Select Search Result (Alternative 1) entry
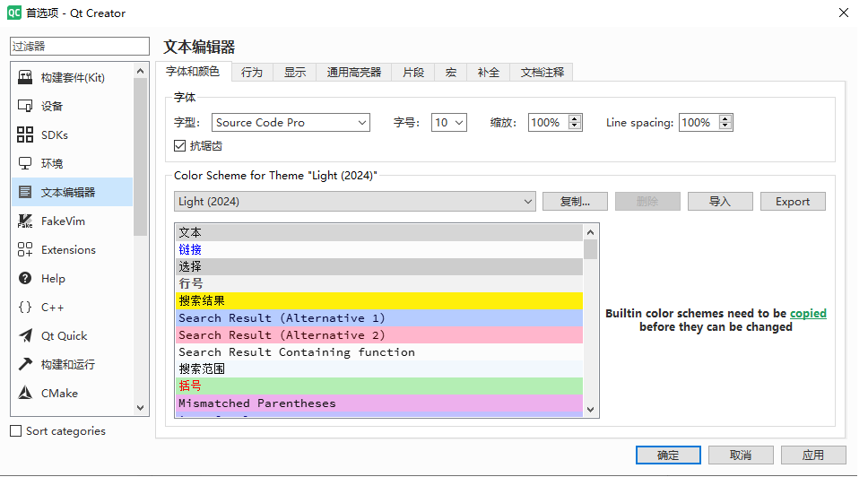The image size is (868, 477). 379,318
